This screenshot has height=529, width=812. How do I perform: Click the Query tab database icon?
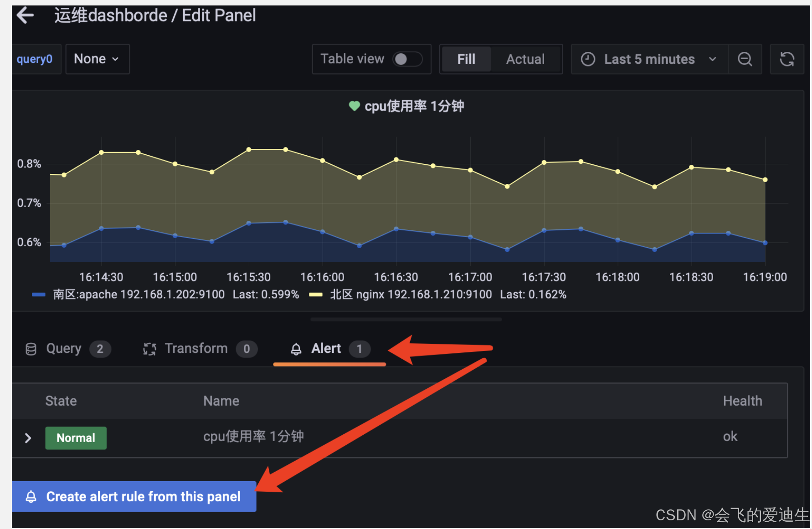[31, 349]
